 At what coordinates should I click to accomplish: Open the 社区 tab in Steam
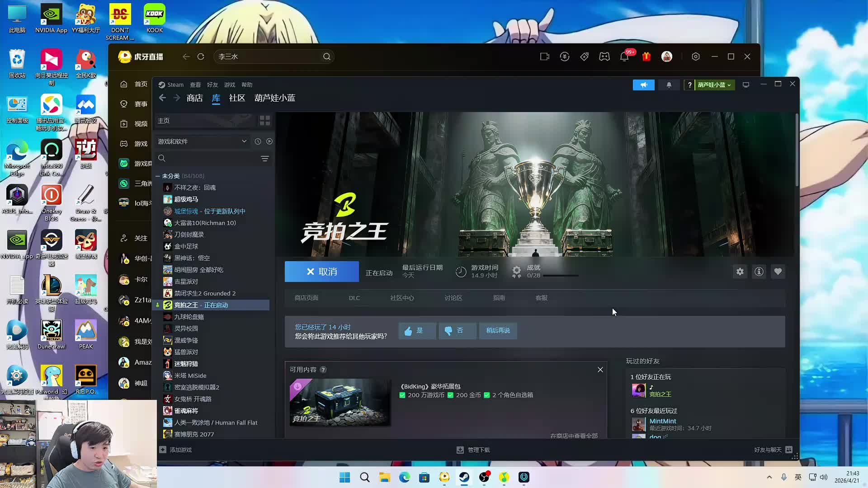(x=237, y=98)
